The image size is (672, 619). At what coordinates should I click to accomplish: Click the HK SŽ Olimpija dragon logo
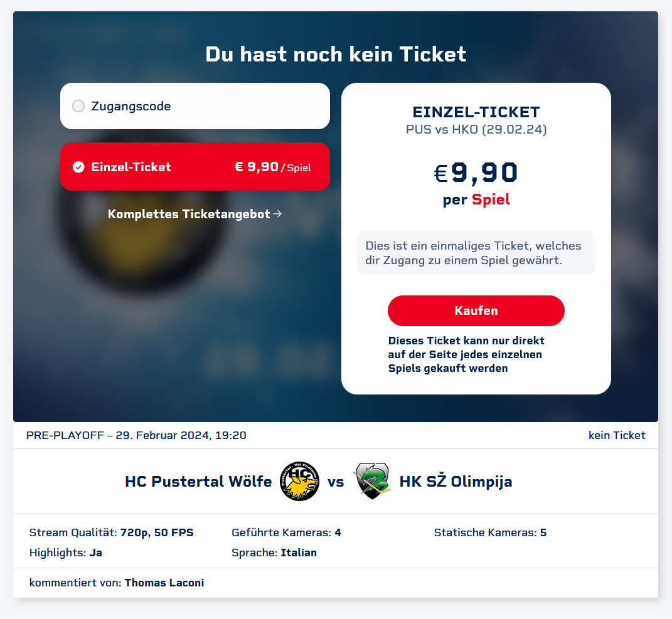pyautogui.click(x=372, y=481)
